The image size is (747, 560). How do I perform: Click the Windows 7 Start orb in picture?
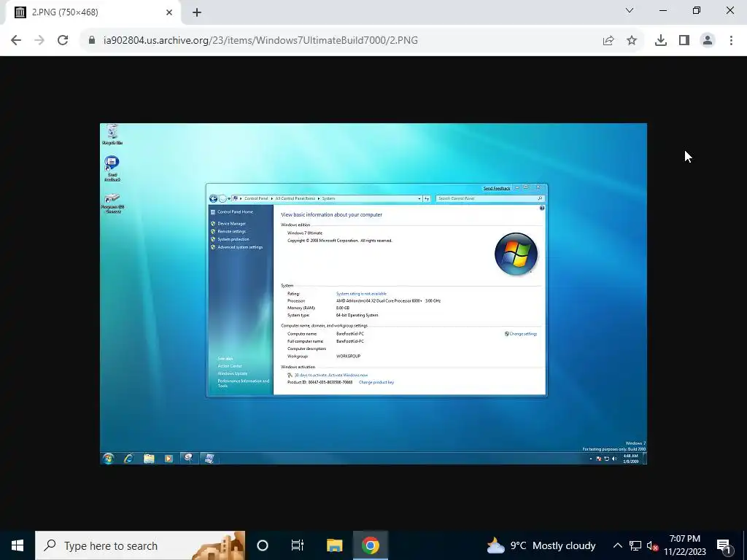point(108,458)
